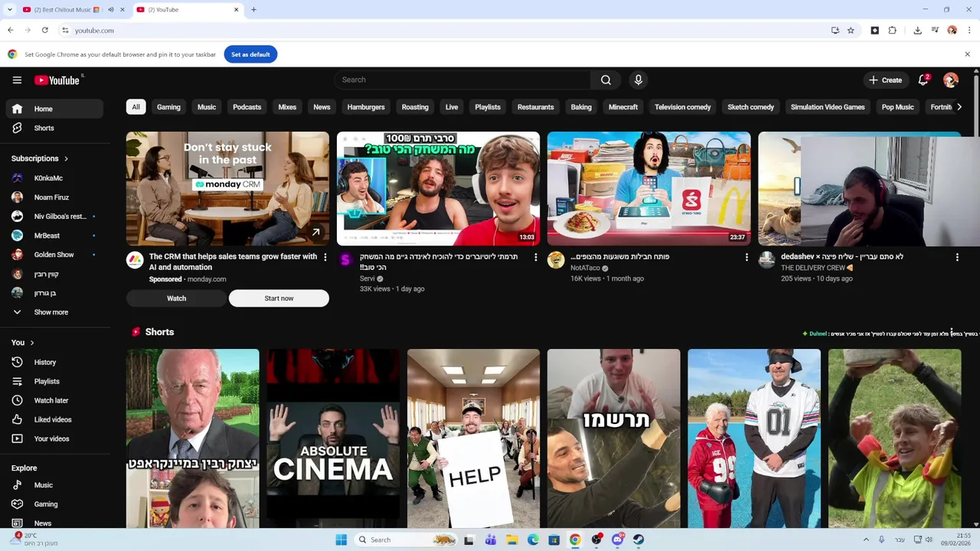Viewport: 980px width, 551px height.
Task: Select the Minecraft filter chip
Action: coord(623,107)
